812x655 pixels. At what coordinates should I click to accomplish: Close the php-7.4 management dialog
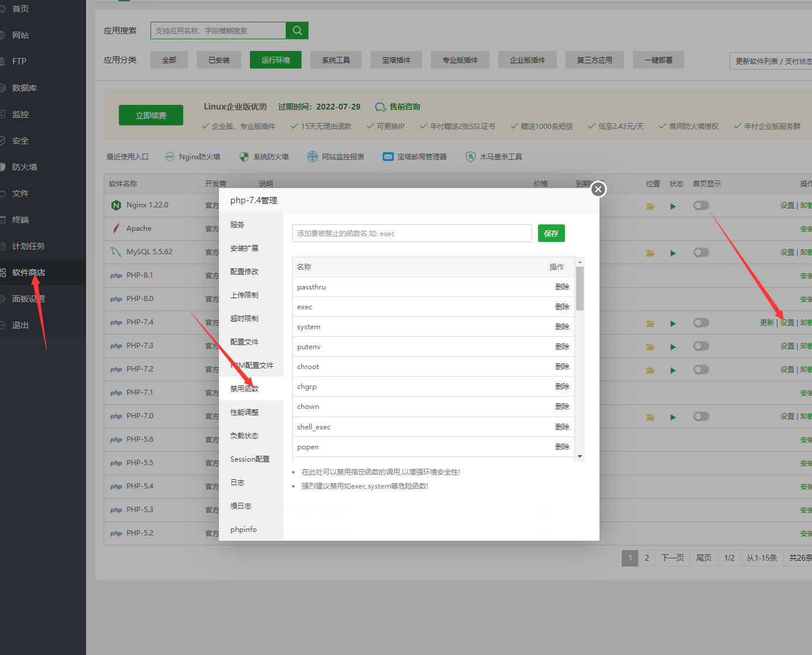pos(598,189)
